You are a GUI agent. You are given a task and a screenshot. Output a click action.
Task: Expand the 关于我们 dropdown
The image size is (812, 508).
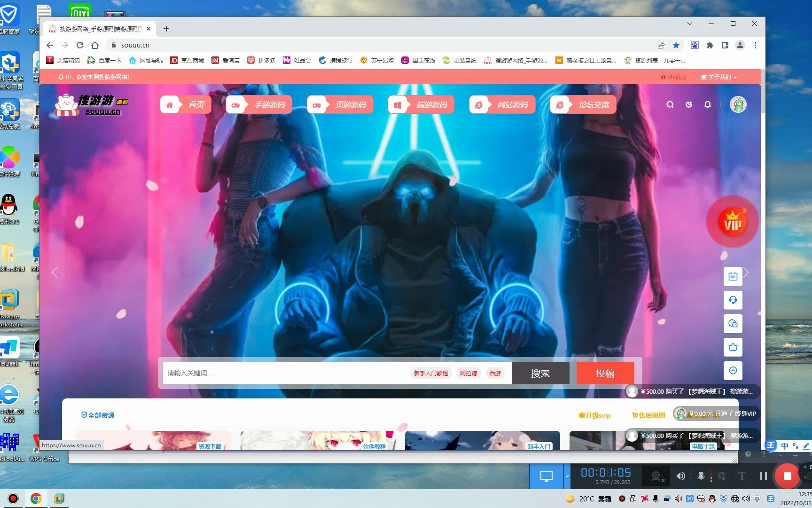pyautogui.click(x=718, y=77)
